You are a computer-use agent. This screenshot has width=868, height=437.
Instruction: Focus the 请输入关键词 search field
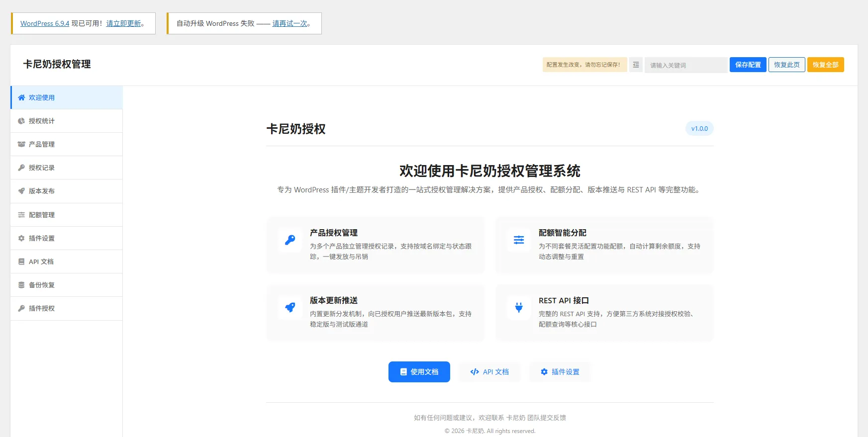(685, 65)
